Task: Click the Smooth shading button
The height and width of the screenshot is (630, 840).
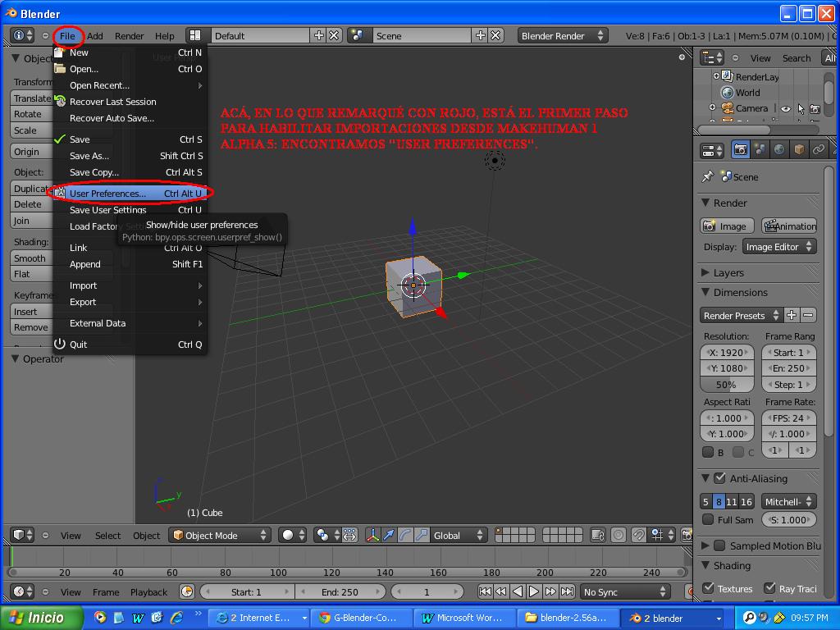Action: (x=31, y=258)
